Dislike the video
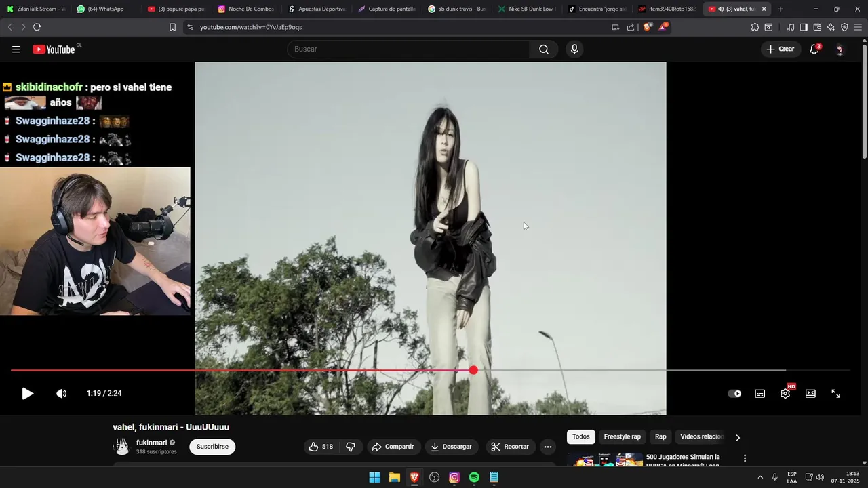Screen dimensions: 868x488 (351, 447)
